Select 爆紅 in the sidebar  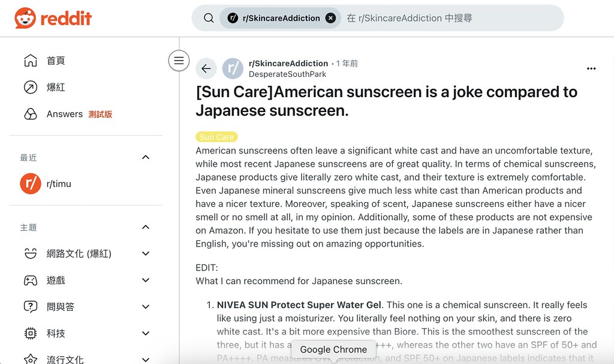(56, 88)
